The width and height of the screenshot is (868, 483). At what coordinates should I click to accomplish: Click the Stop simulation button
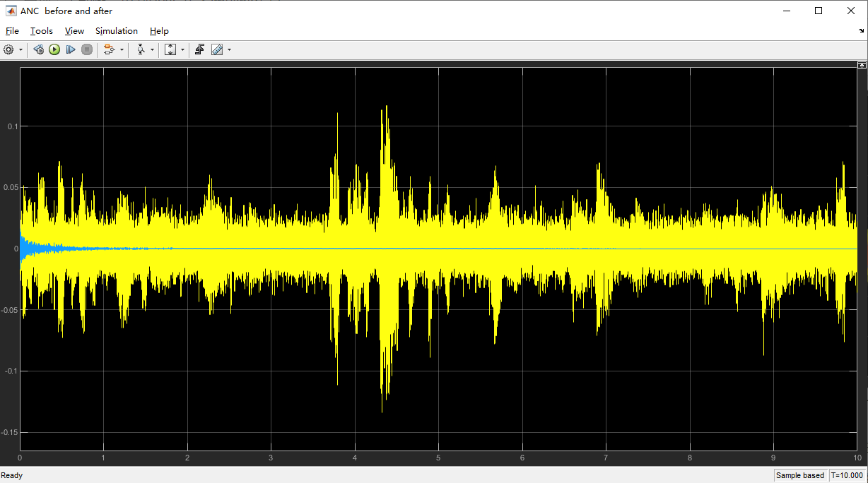tap(87, 49)
